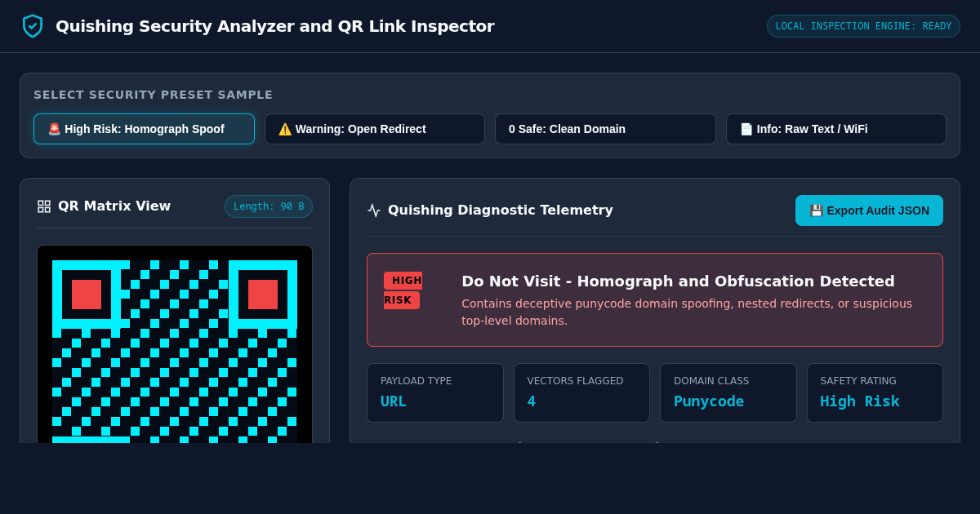This screenshot has height=514, width=980.
Task: Click the Quishing Diagnostic Telemetry heading
Action: pyautogui.click(x=501, y=210)
